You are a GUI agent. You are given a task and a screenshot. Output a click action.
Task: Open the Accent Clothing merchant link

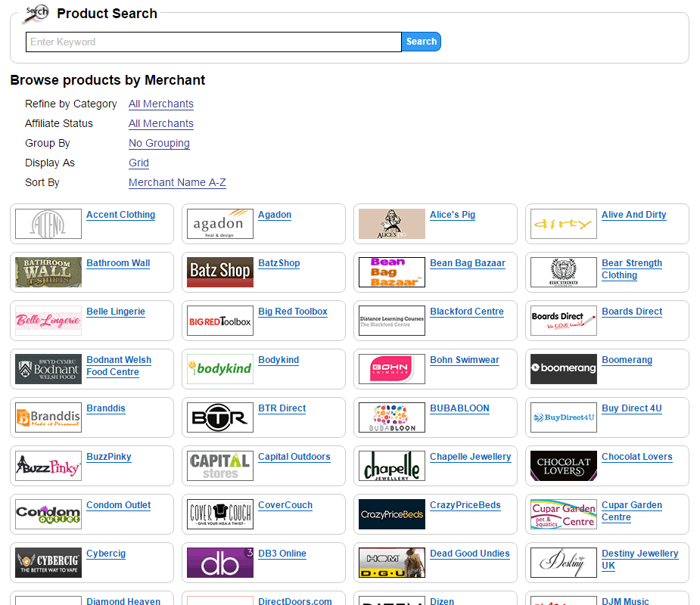click(121, 215)
